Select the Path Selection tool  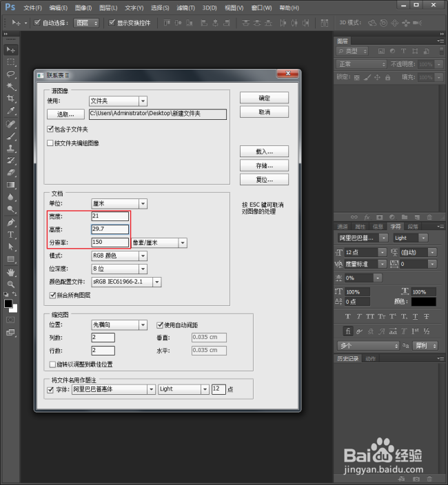[x=11, y=247]
